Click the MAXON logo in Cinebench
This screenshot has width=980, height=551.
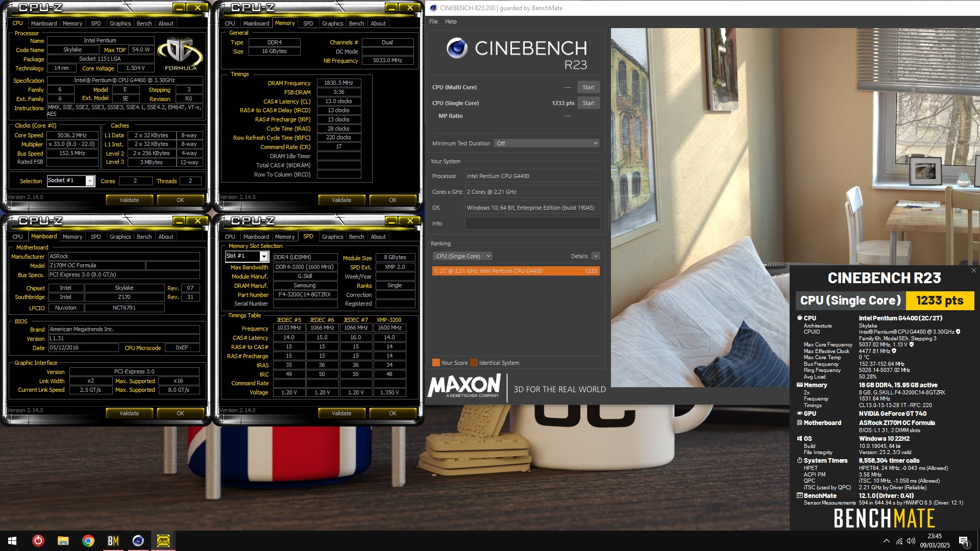[x=464, y=386]
